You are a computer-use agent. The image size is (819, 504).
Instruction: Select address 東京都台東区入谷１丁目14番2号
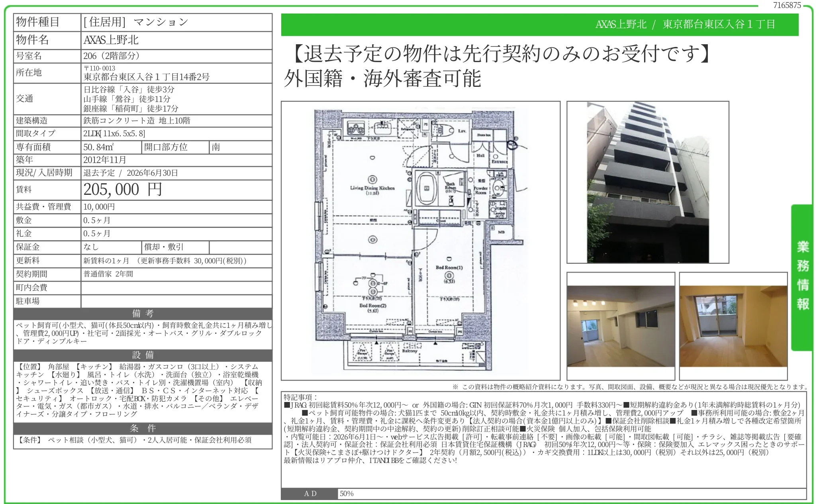pyautogui.click(x=147, y=77)
